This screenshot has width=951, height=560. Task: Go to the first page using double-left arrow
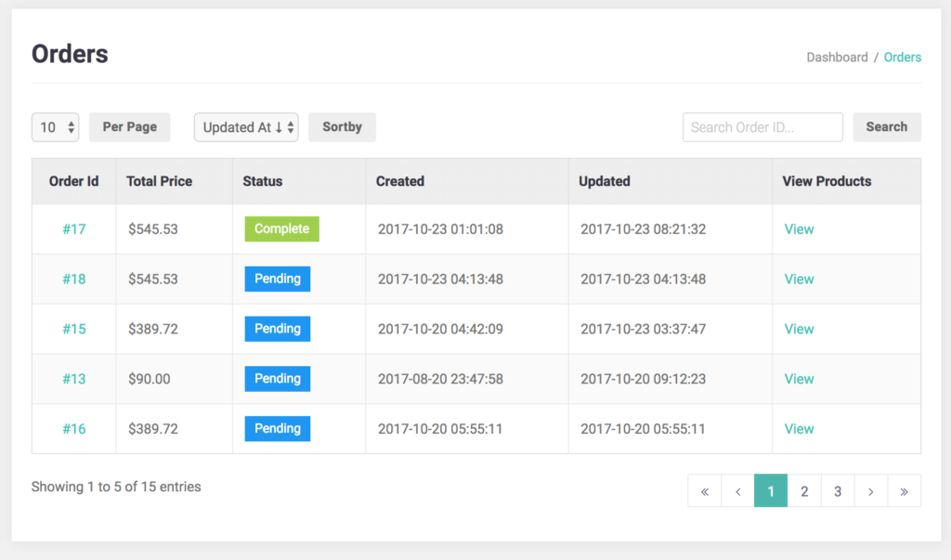point(704,491)
